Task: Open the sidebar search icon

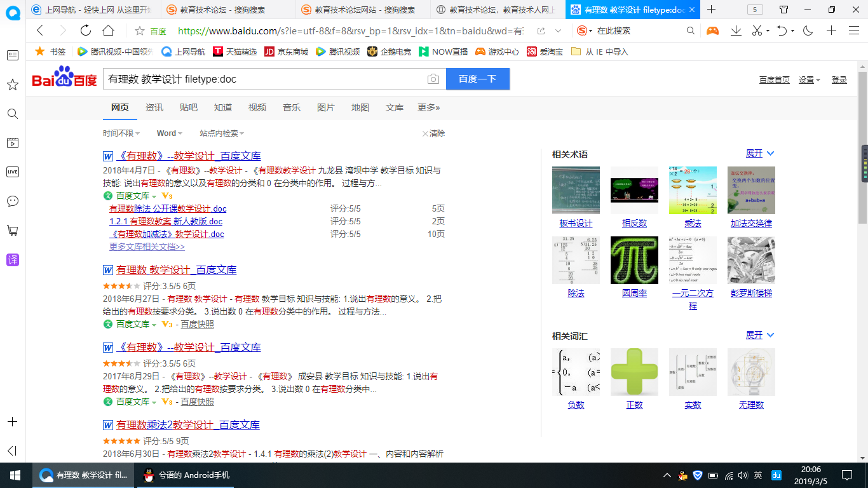Action: coord(13,114)
